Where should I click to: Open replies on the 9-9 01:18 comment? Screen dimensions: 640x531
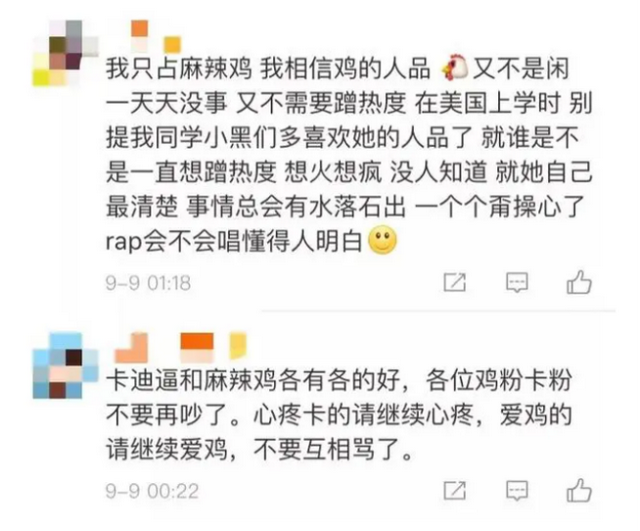[517, 282]
